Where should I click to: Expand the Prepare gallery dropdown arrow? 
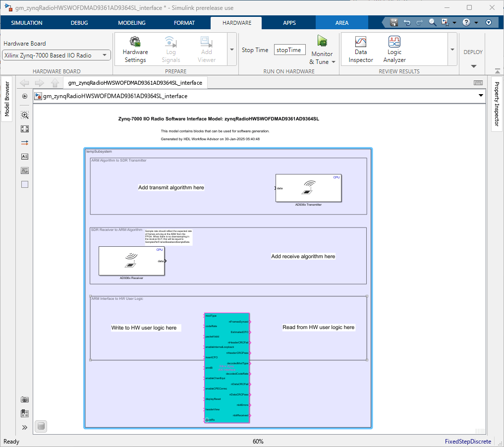point(231,50)
